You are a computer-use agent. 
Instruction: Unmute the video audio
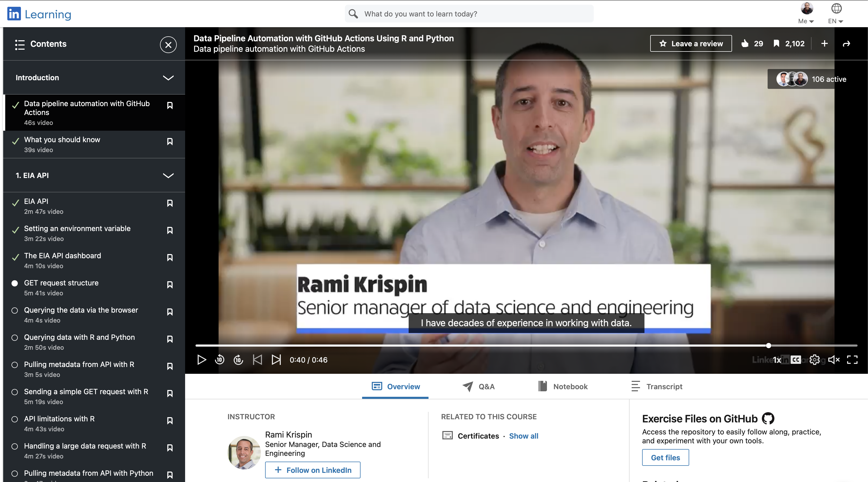click(x=834, y=360)
